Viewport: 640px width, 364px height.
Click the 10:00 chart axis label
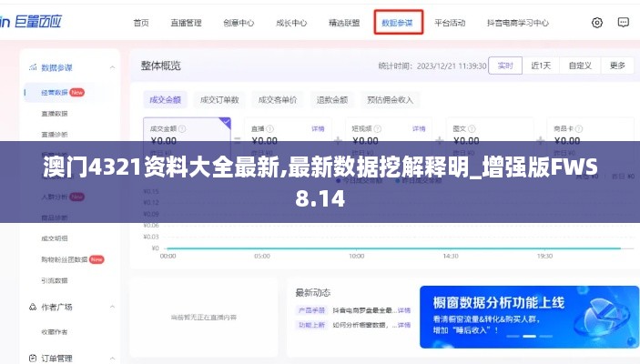point(356,257)
